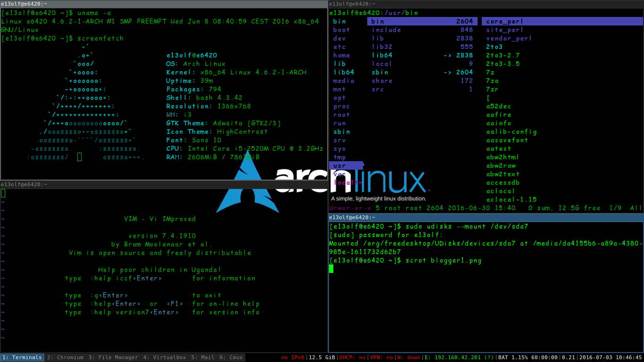
Task: Click the BAT 1.15% battery status
Action: 528,357
